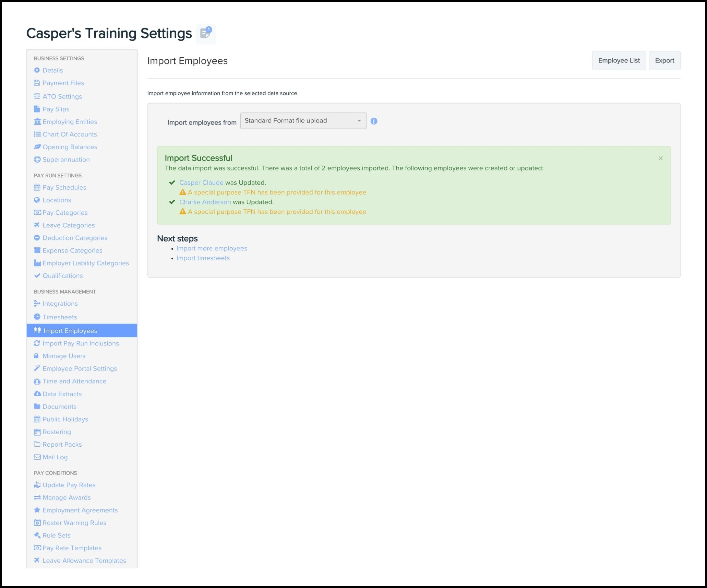
Task: Follow the Import timesheets link
Action: click(203, 258)
